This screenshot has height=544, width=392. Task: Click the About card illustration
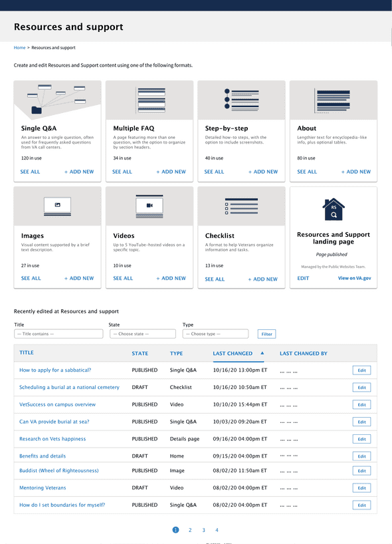pos(332,100)
